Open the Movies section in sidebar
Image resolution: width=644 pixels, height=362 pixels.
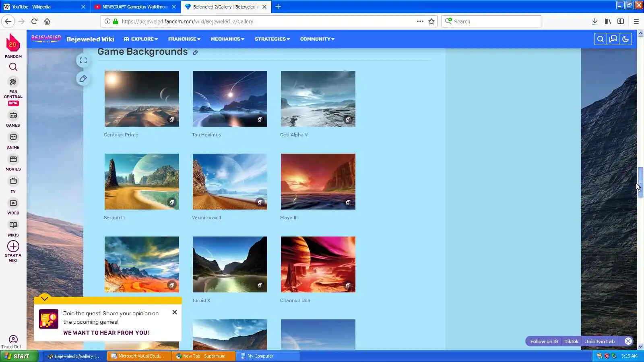13,163
